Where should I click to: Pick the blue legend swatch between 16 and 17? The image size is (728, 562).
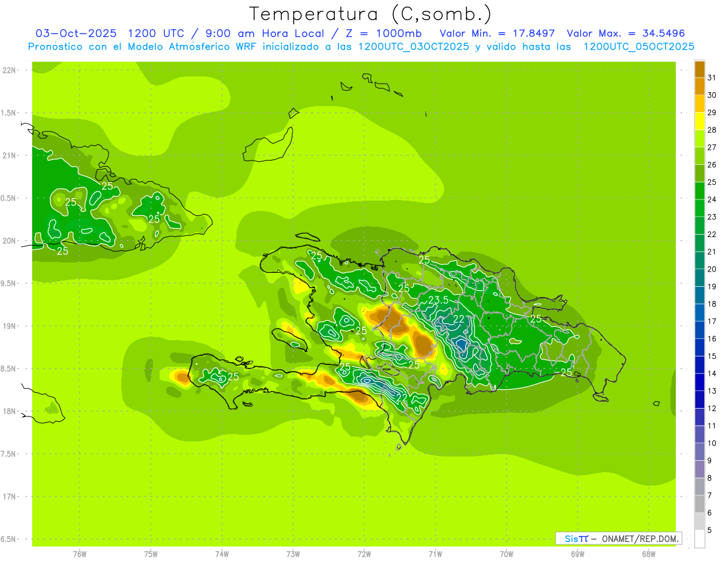699,330
